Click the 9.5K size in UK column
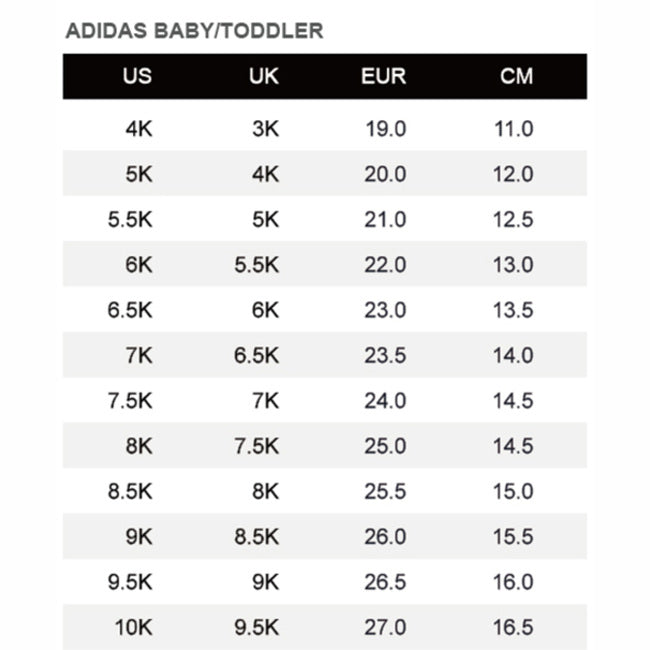 click(x=257, y=628)
